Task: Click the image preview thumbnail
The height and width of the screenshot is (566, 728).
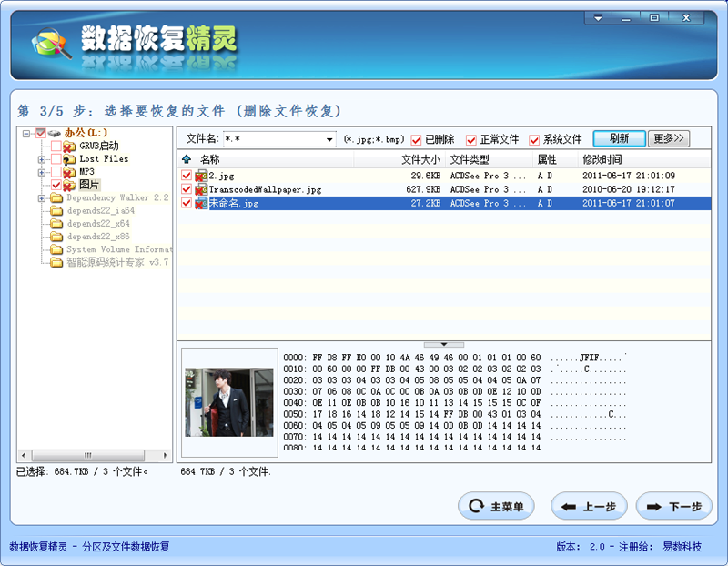Action: pos(229,402)
